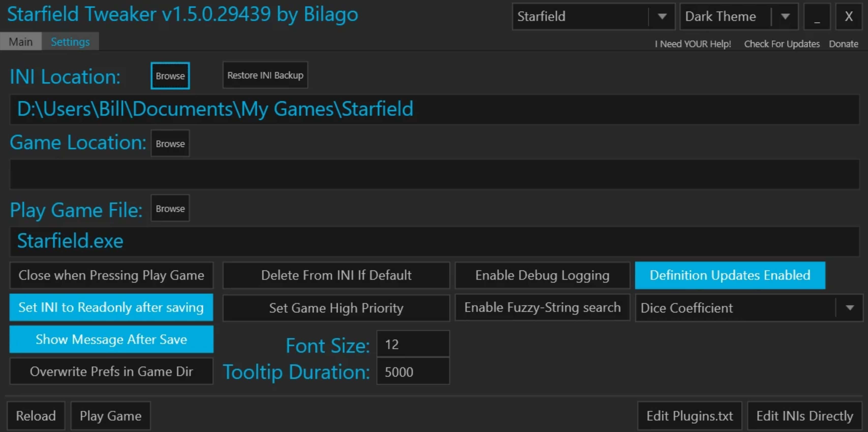Screen dimensions: 868x432
Task: Open Edit INIs Directly
Action: (805, 416)
